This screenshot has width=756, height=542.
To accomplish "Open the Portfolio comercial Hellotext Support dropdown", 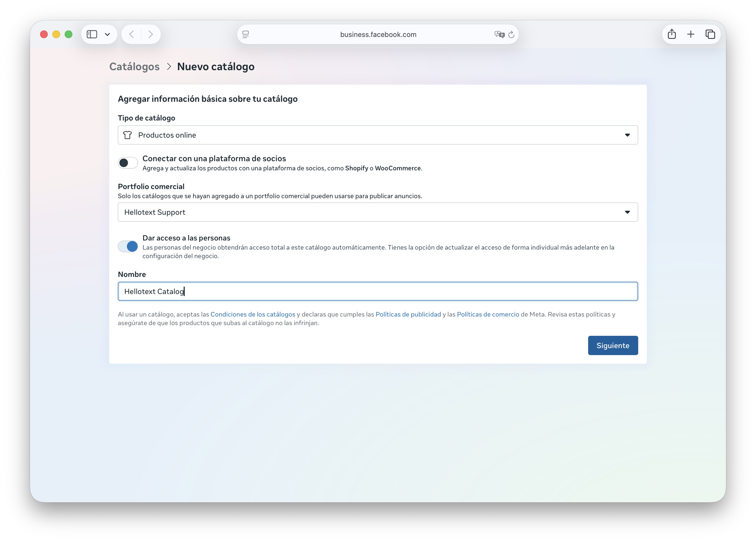I will pos(378,212).
